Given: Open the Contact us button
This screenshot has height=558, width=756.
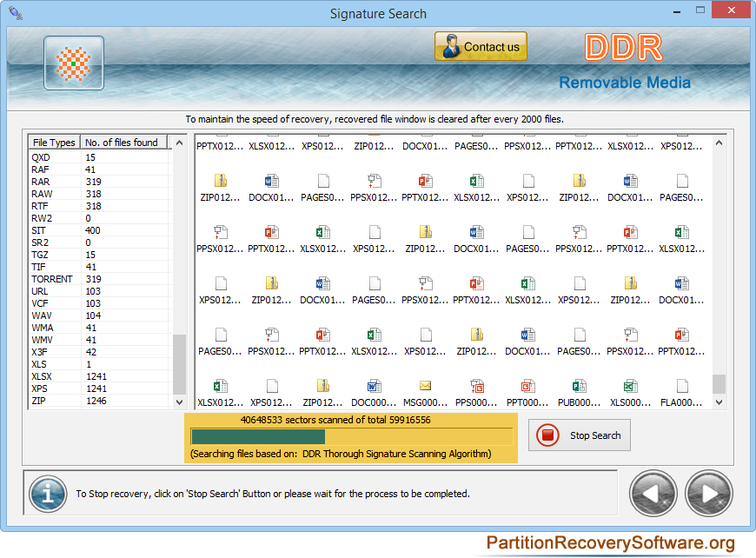Looking at the screenshot, I should 481,47.
